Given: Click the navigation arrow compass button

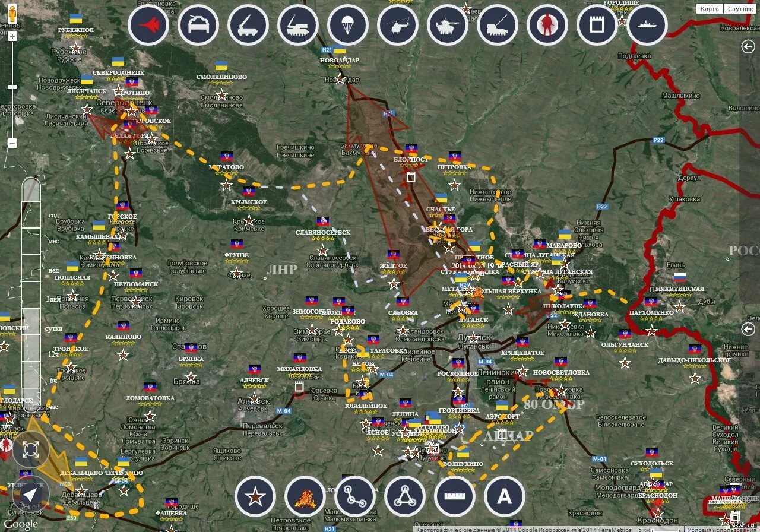Looking at the screenshot, I should click(31, 494).
